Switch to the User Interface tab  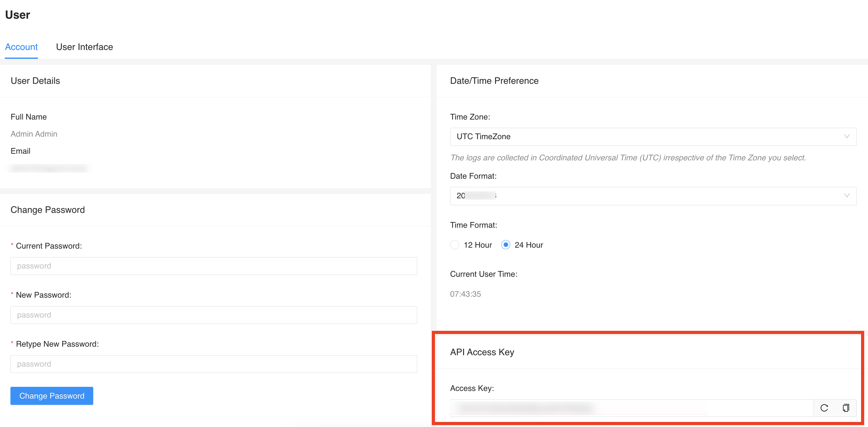pos(84,47)
